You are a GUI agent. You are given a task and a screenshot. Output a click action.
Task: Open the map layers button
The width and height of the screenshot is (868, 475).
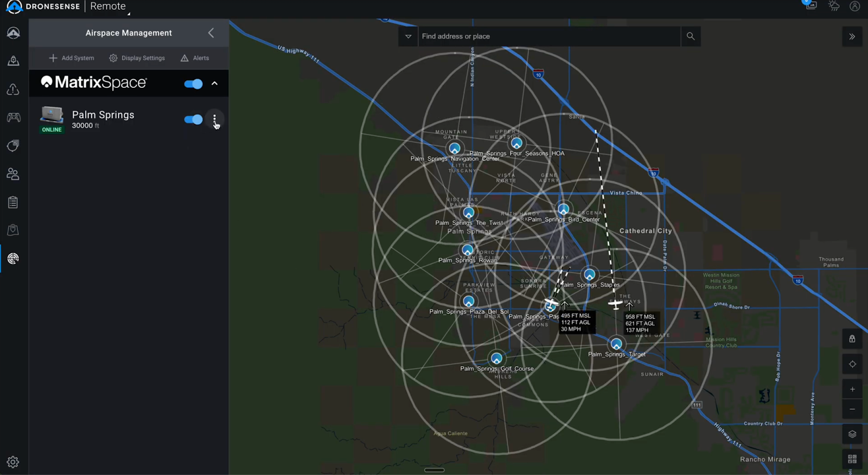[852, 434]
